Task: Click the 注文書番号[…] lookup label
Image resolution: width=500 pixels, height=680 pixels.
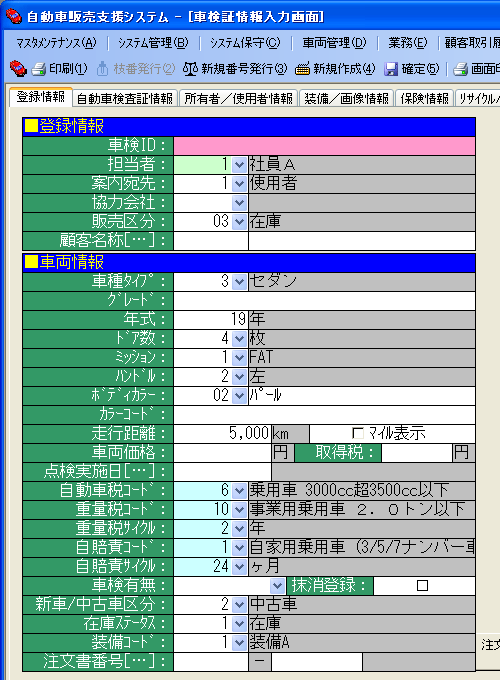Action: [98, 661]
